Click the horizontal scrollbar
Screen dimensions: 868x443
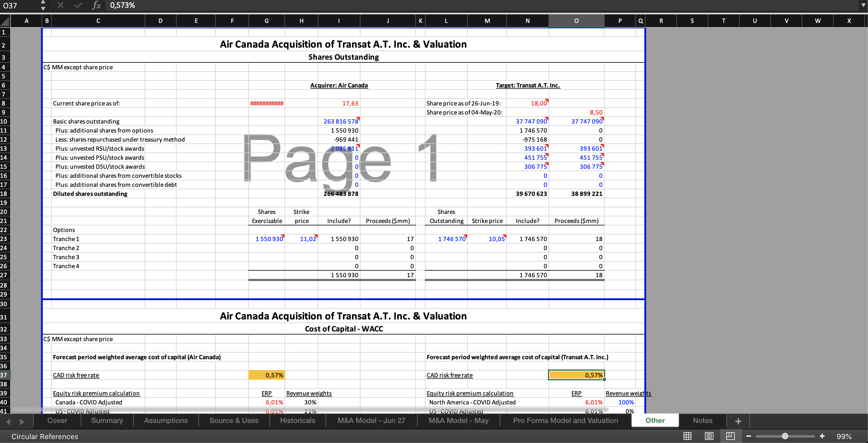[310, 410]
